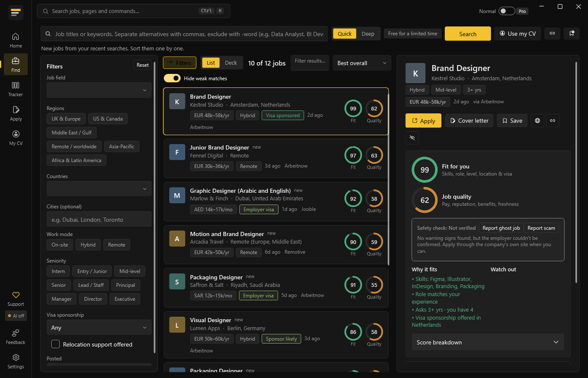The image size is (588, 378).
Task: Click the link icon next to Use my CV
Action: pos(552,34)
